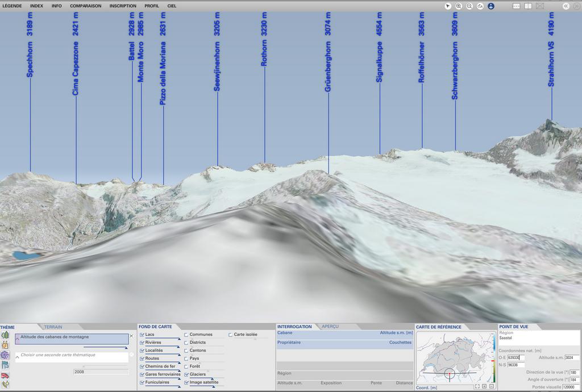Go back with the double-chevron button
This screenshot has width=582, height=392.
566,6
